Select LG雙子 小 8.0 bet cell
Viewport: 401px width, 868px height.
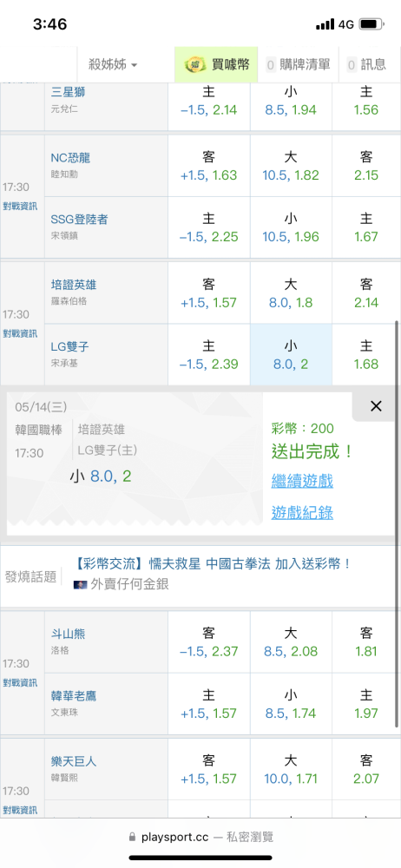click(x=292, y=355)
